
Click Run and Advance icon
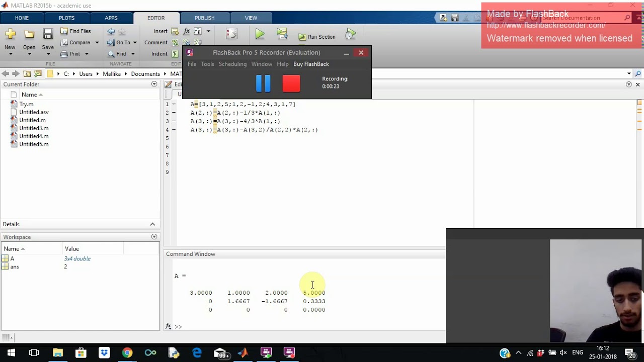click(282, 34)
